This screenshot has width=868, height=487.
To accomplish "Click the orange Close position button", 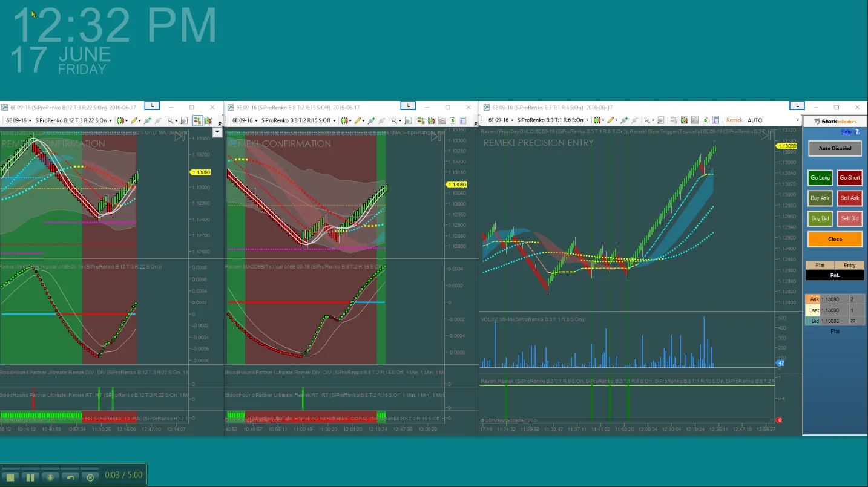I will 835,239.
